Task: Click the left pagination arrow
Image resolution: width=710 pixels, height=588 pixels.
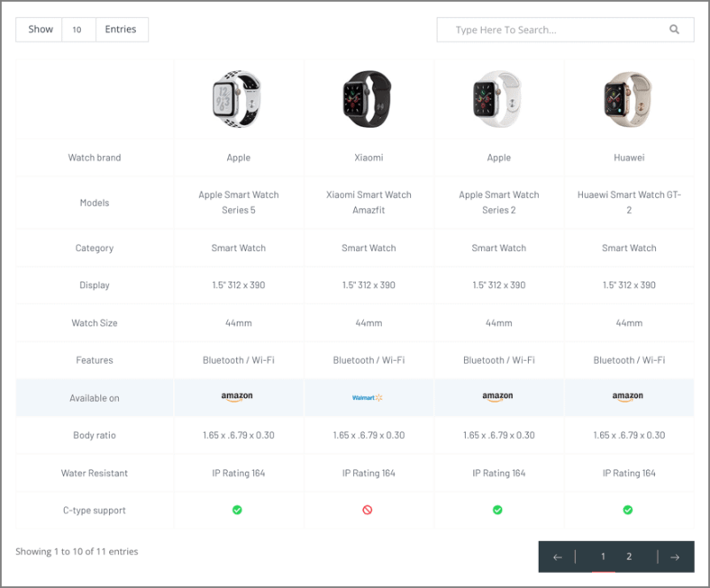Action: click(x=558, y=556)
